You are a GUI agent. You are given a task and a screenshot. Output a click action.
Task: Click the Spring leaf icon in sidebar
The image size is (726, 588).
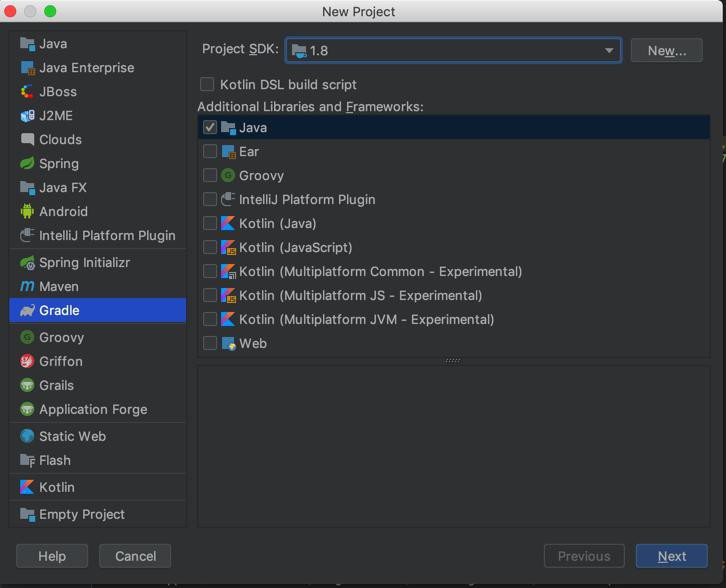tap(28, 164)
